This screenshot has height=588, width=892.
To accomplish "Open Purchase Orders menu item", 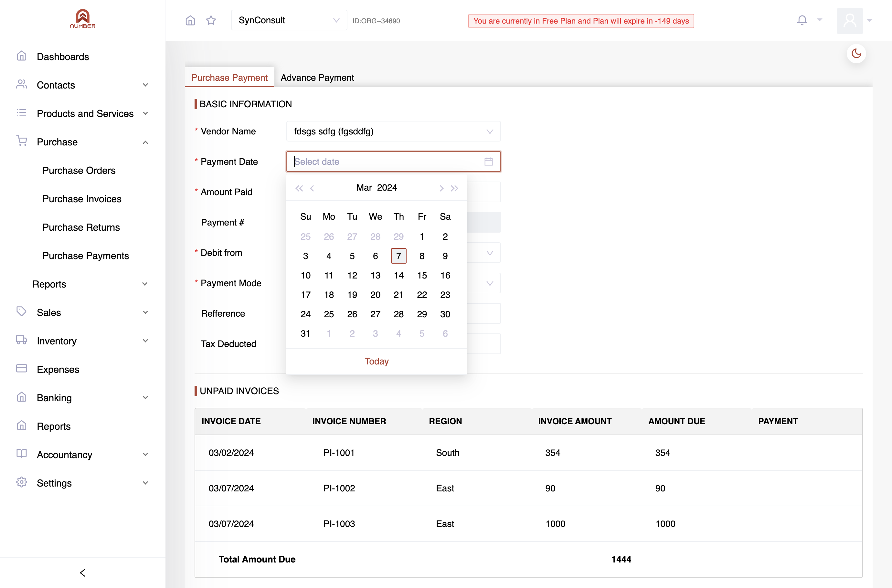I will click(x=79, y=171).
